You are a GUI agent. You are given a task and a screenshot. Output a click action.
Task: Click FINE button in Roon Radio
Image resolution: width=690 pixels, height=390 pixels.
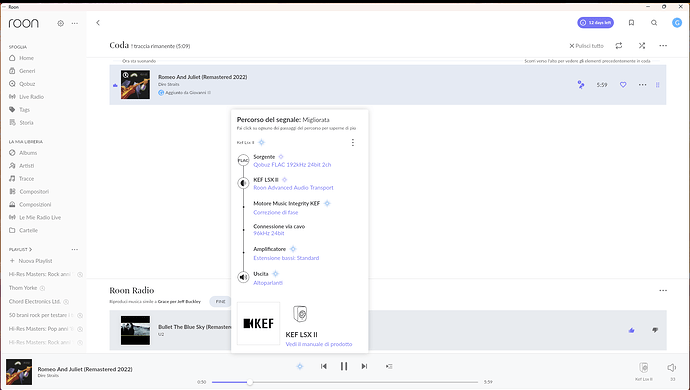click(x=220, y=302)
